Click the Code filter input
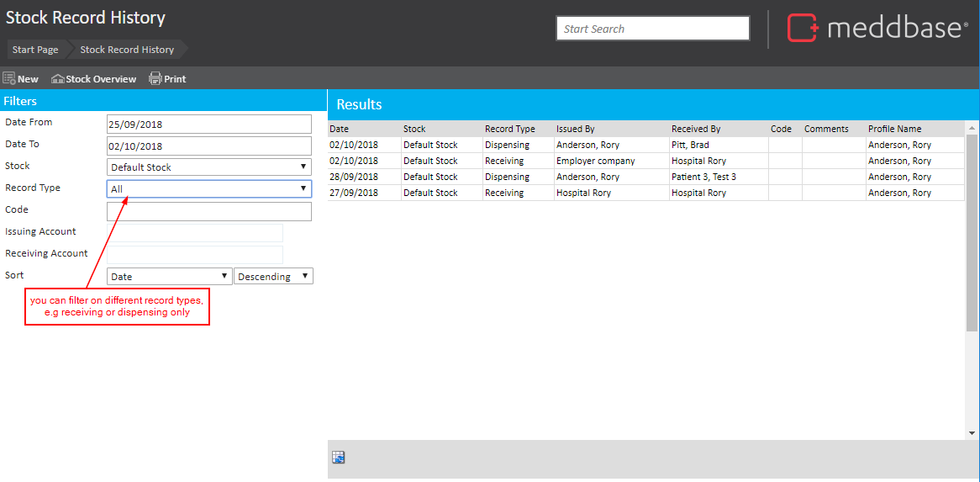 [x=208, y=211]
